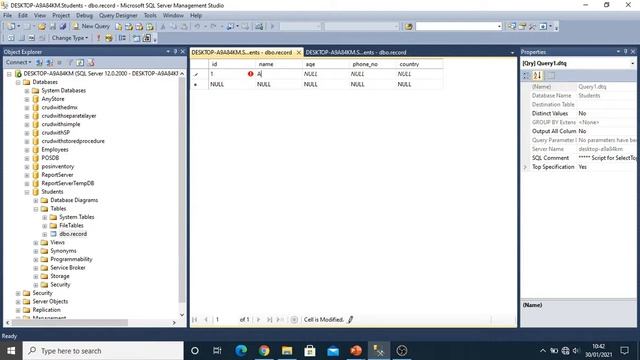The image size is (640, 360).
Task: Open the File menu
Action: coord(7,16)
